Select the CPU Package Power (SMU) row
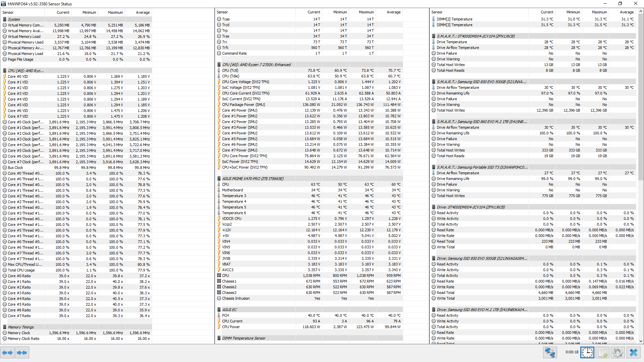 pos(244,105)
